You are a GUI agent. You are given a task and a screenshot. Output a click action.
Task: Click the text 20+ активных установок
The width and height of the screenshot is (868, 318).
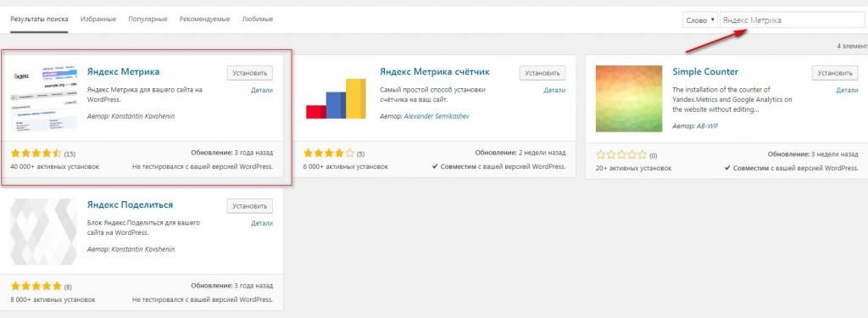click(x=634, y=169)
